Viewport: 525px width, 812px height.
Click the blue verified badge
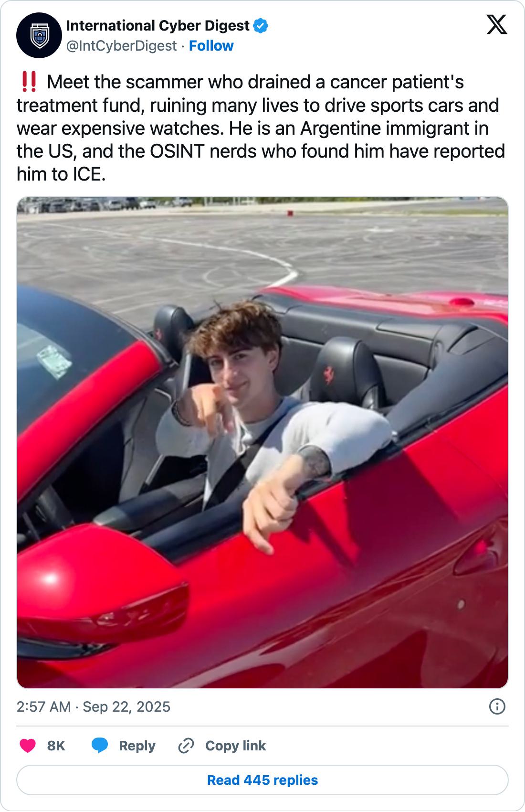261,26
